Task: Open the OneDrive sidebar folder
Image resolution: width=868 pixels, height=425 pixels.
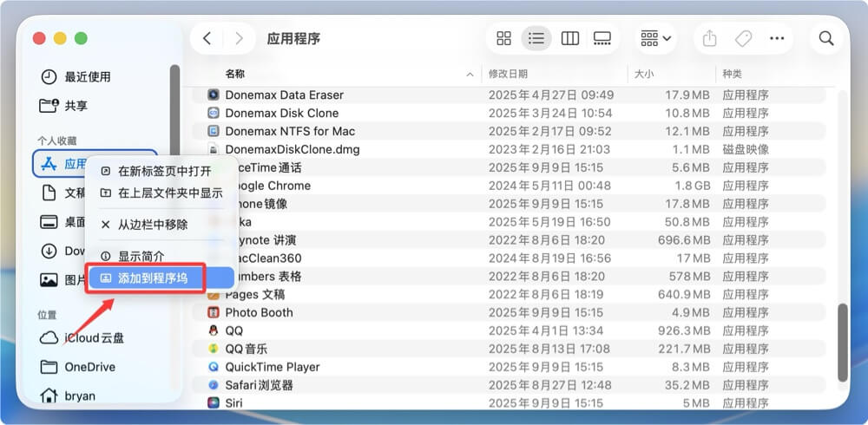Action: [x=89, y=367]
